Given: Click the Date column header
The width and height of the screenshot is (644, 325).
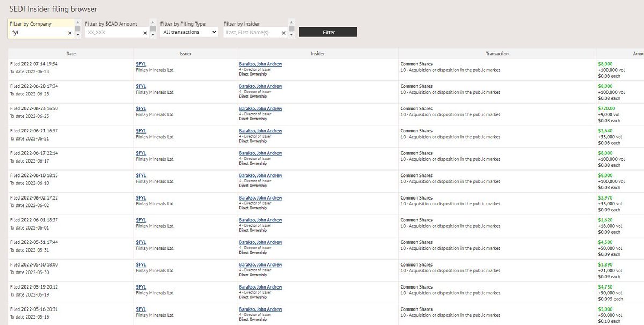Looking at the screenshot, I should [x=70, y=54].
